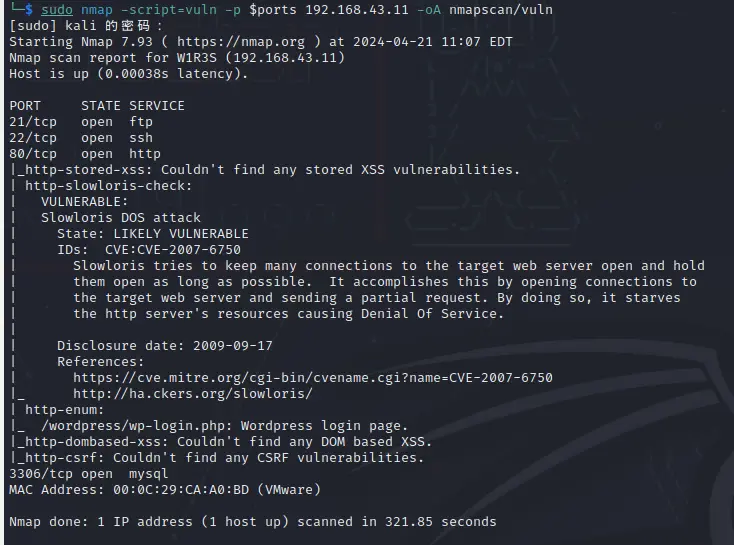Click the MAC address 00:0C:29:CA:A0:BD
This screenshot has width=734, height=545.
[170, 489]
